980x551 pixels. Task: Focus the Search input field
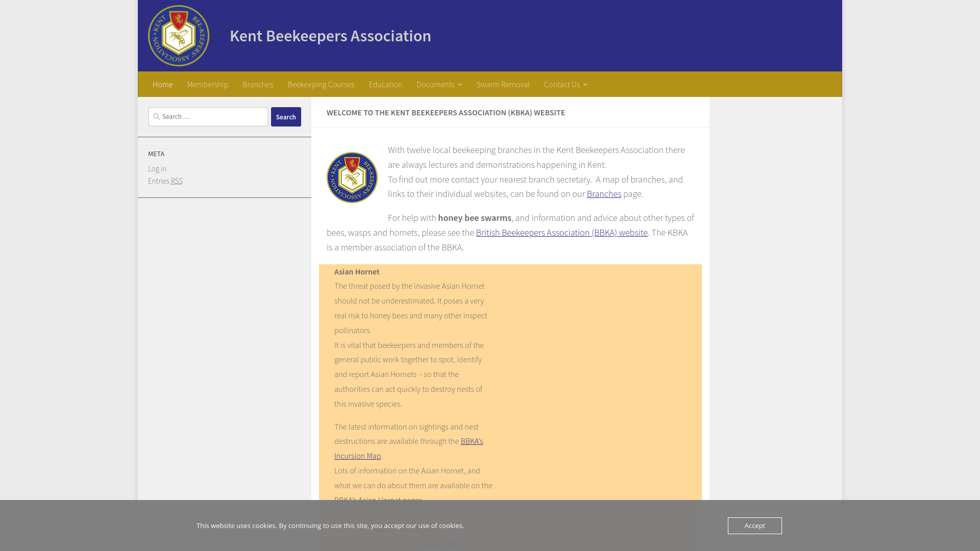click(208, 117)
